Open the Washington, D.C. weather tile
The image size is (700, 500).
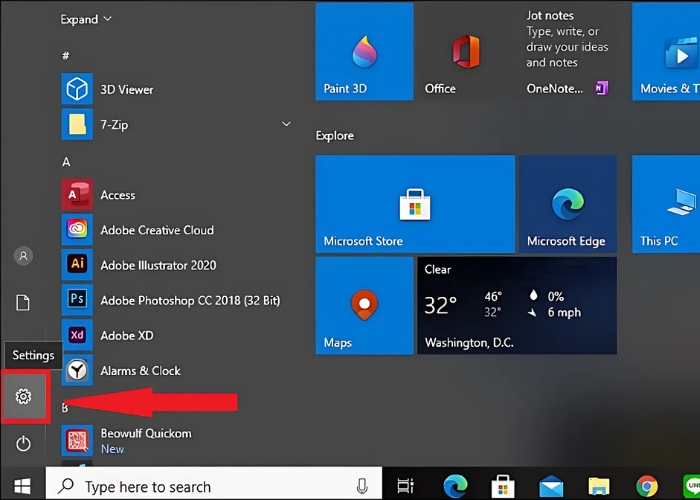click(516, 305)
